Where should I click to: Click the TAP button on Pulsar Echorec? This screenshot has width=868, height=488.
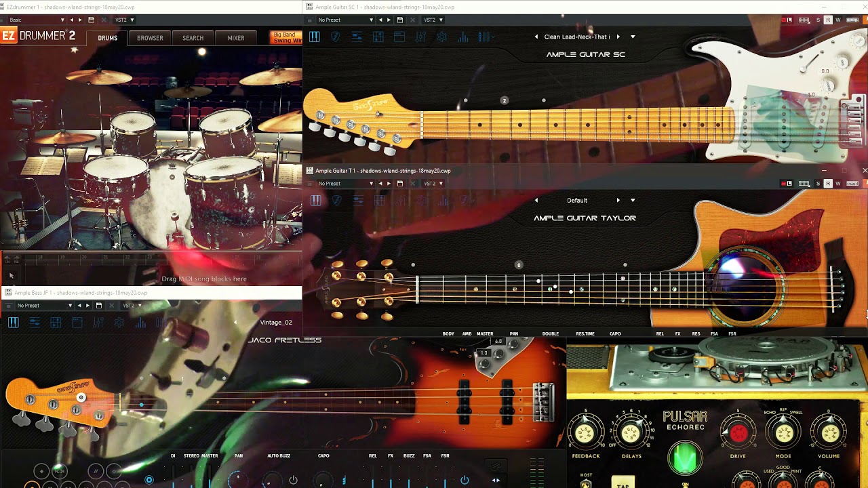click(623, 483)
